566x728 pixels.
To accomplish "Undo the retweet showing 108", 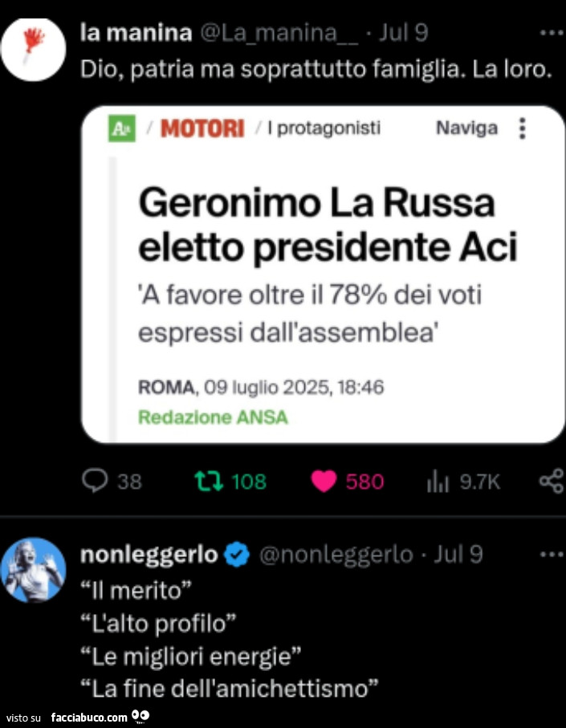I will tap(209, 482).
